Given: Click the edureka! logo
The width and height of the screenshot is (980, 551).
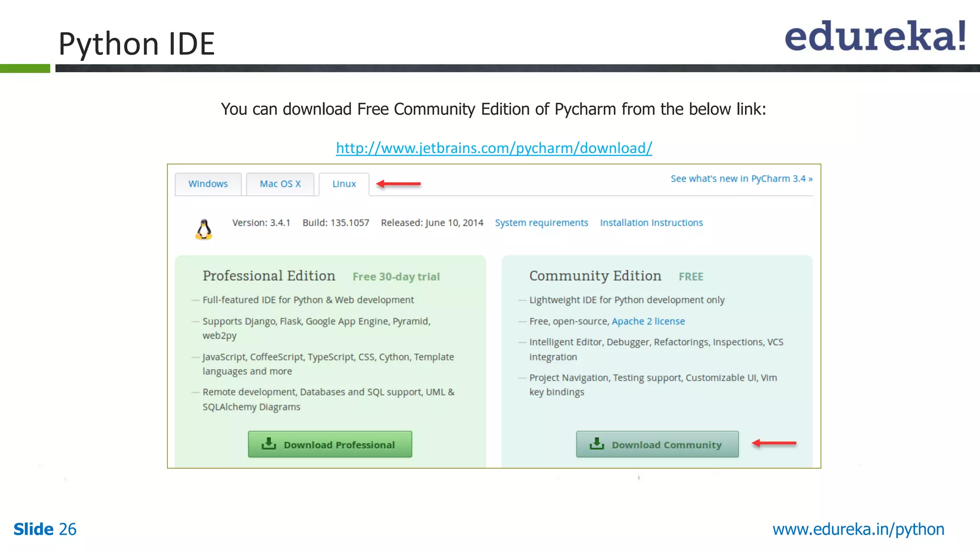Looking at the screenshot, I should click(x=875, y=36).
